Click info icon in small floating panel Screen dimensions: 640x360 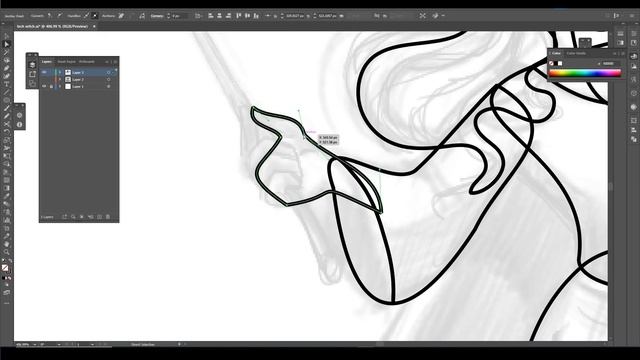[19, 124]
